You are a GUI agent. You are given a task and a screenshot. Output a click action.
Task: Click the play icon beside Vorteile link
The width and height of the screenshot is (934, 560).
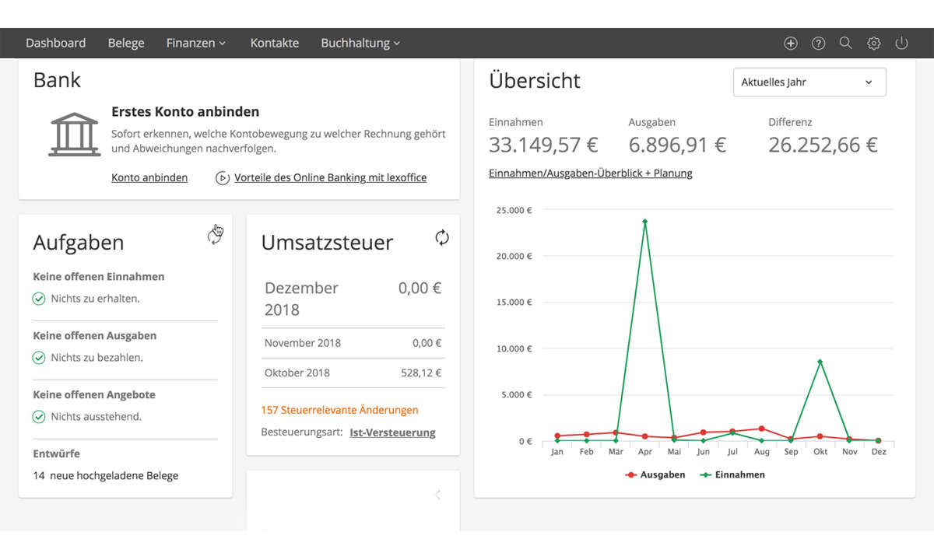click(x=223, y=178)
